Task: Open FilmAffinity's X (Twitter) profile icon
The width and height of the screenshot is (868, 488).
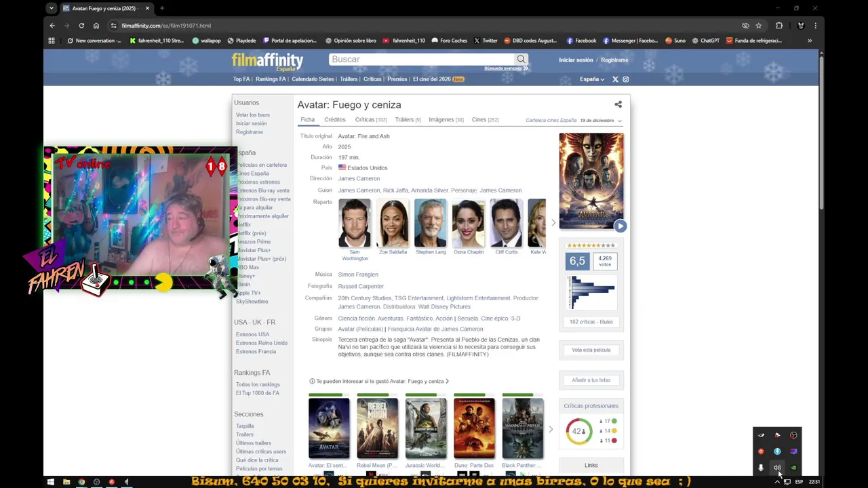Action: pos(616,79)
